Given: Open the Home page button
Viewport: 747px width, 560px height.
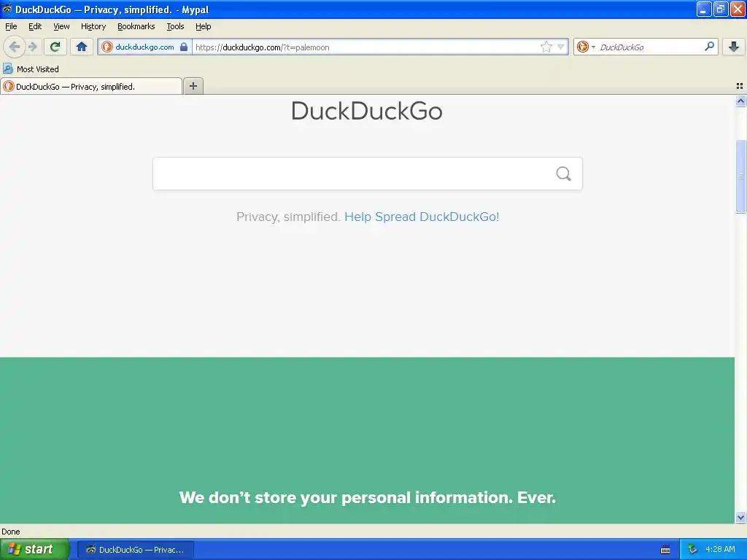Looking at the screenshot, I should tap(82, 47).
